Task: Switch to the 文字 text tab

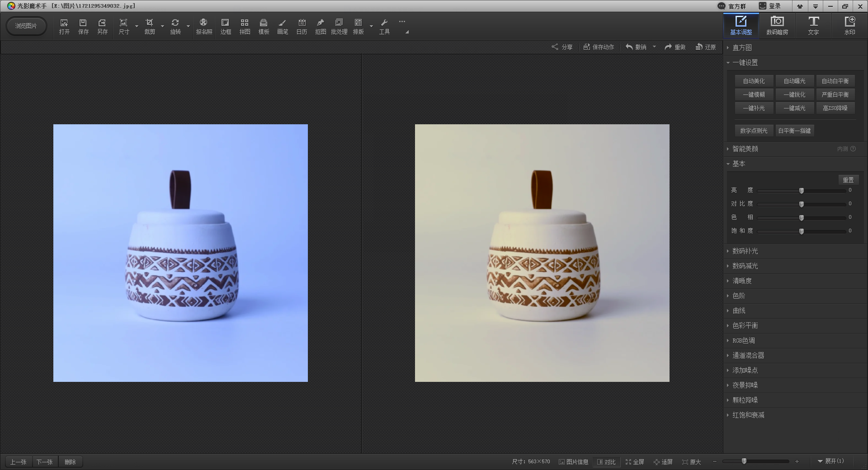Action: (813, 25)
